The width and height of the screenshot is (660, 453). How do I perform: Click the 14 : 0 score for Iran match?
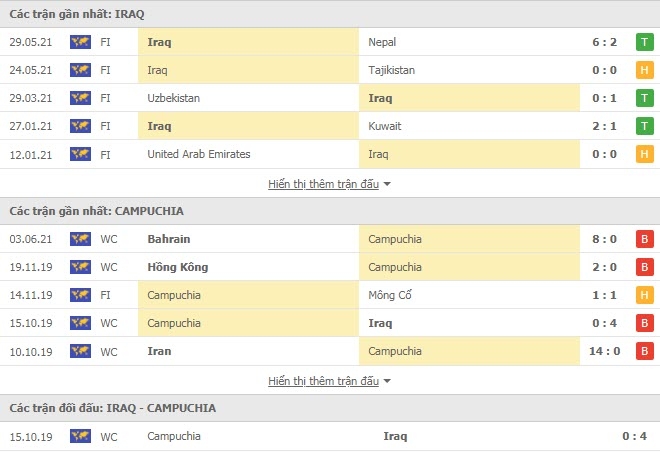coord(604,351)
